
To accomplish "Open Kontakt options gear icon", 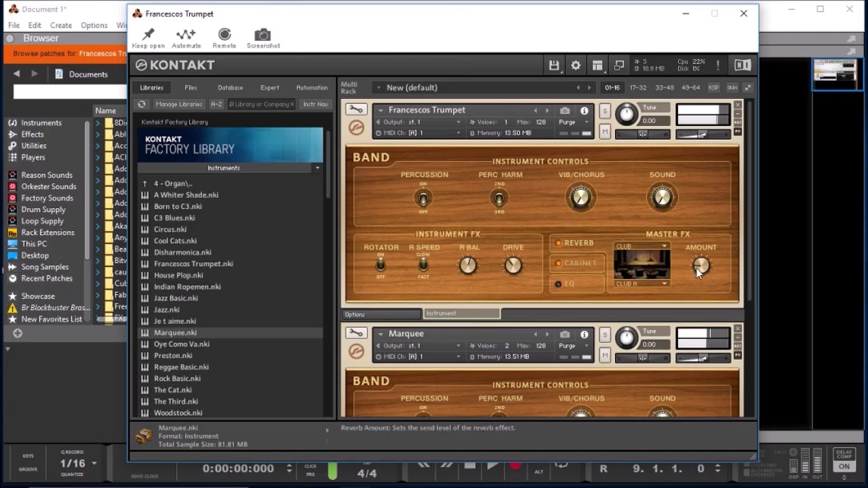I will click(x=576, y=65).
